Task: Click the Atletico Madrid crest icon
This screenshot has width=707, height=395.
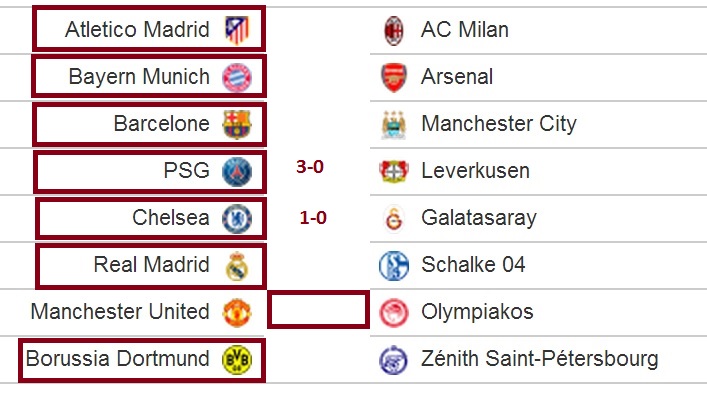Action: pyautogui.click(x=237, y=30)
